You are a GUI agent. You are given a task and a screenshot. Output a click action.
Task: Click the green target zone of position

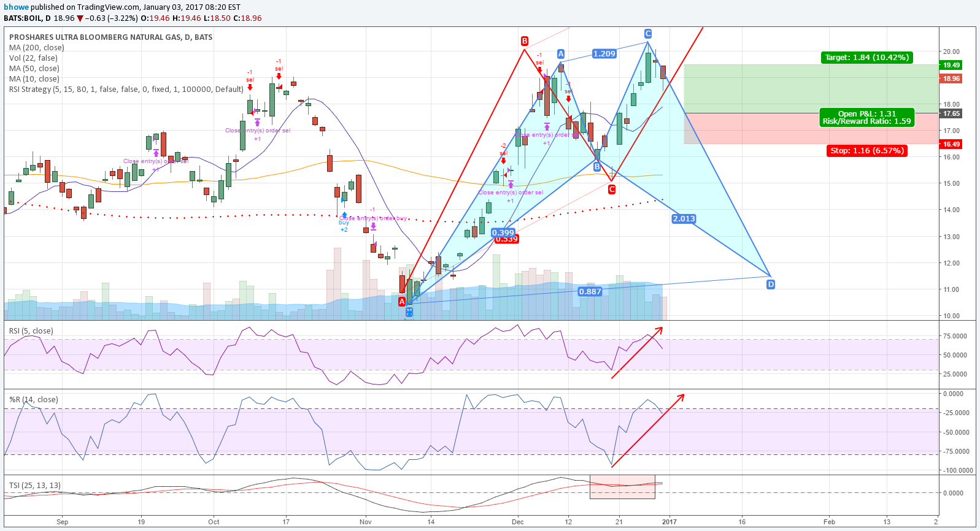(811, 89)
